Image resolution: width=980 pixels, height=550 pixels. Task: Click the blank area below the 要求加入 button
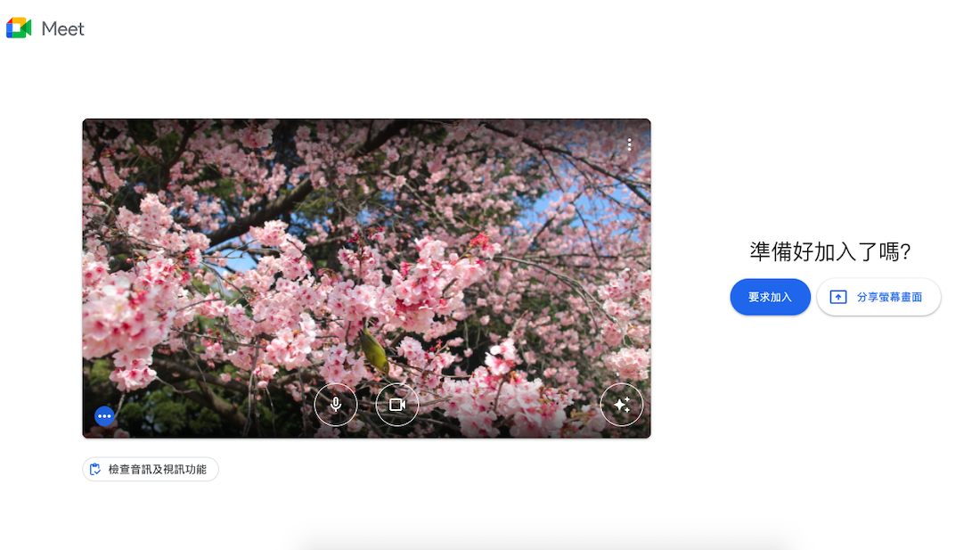coord(770,374)
